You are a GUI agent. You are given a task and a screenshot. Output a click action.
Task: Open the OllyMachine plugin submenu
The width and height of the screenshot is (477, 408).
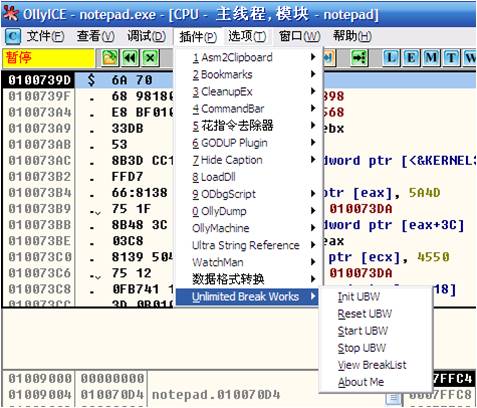pyautogui.click(x=248, y=228)
